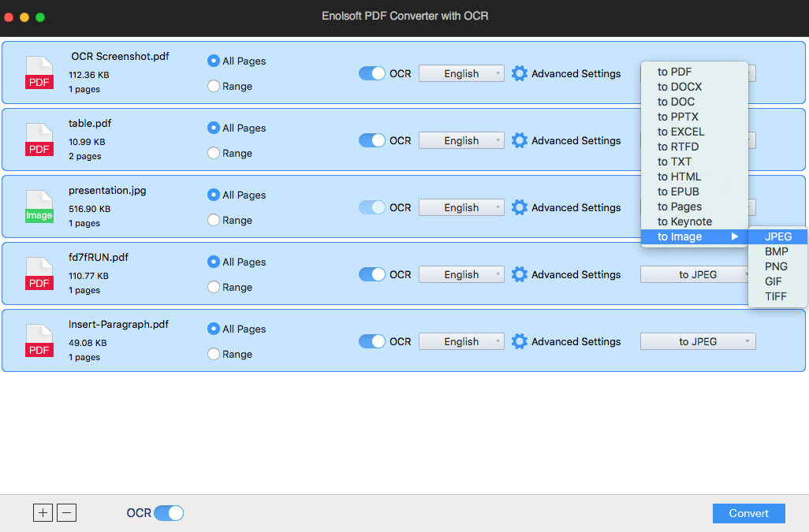Select All Pages for presentation.jpg
809x532 pixels.
coord(214,195)
